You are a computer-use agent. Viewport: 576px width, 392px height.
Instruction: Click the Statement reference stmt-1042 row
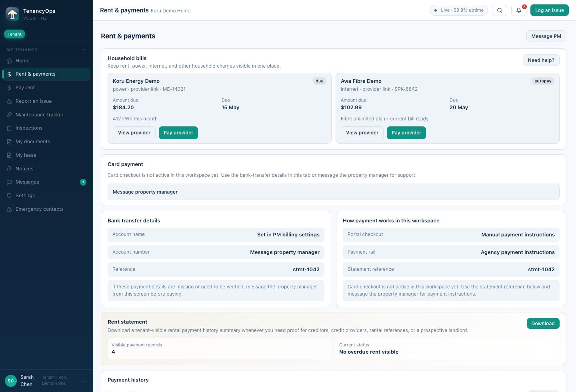point(451,270)
